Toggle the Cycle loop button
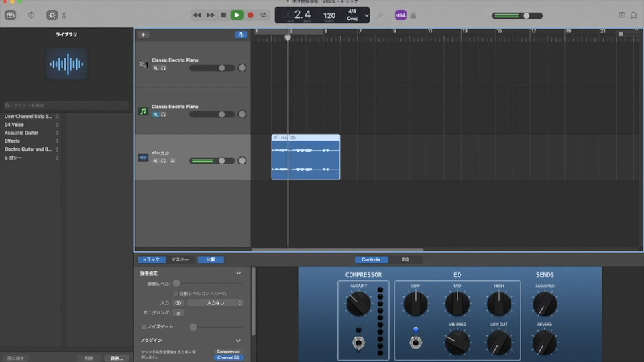 pos(264,15)
